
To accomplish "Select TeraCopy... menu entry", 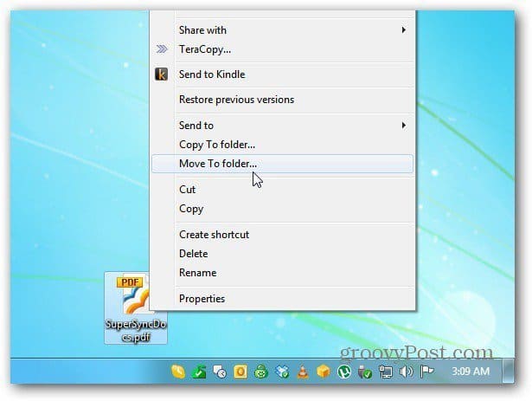I will [282, 49].
